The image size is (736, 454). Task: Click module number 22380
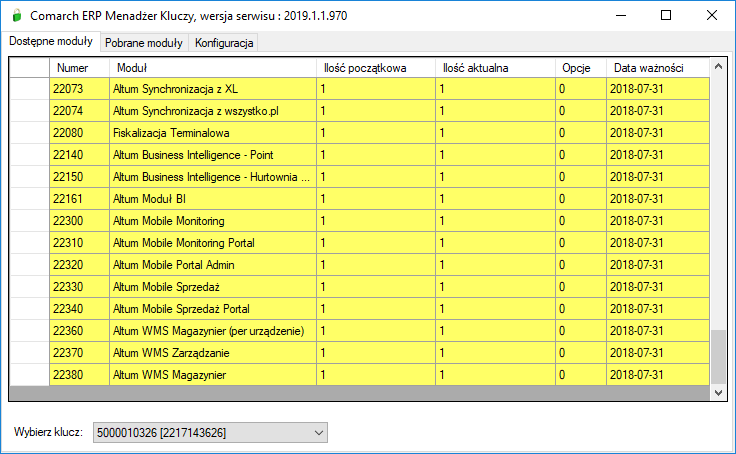click(79, 375)
